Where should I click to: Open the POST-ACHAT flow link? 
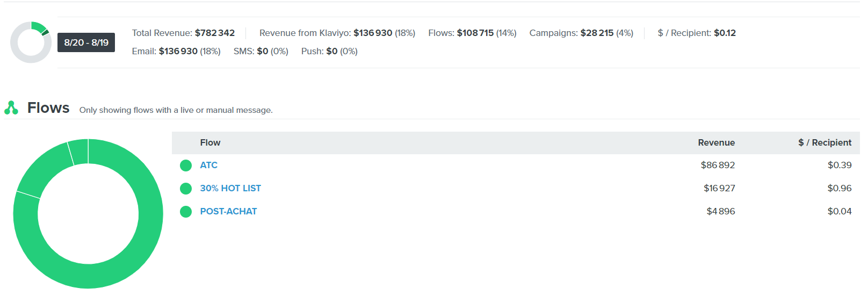[x=228, y=212]
